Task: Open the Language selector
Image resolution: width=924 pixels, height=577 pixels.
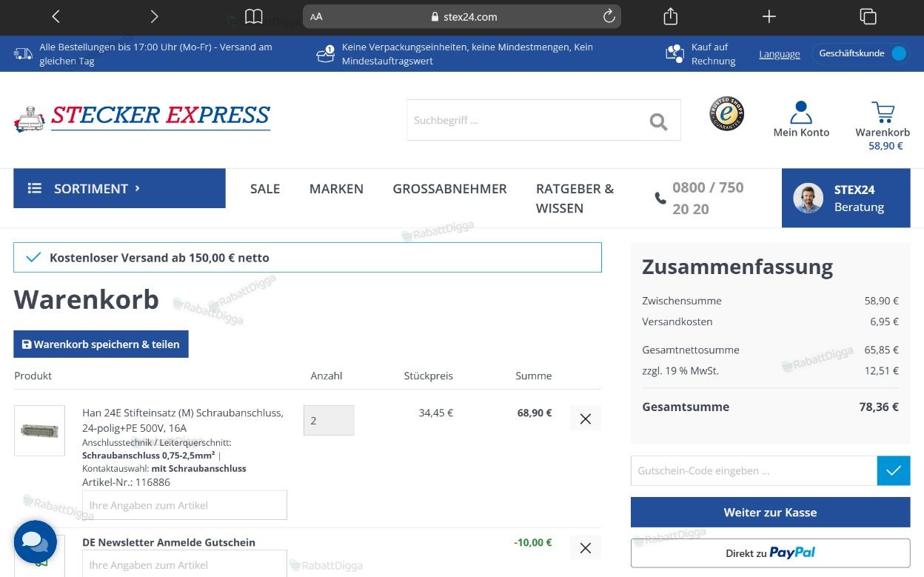Action: click(780, 54)
